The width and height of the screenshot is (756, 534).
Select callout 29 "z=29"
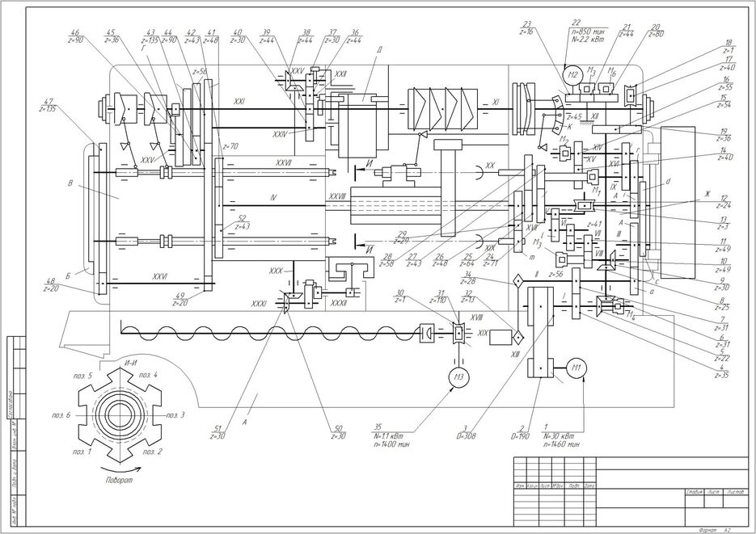pos(402,236)
